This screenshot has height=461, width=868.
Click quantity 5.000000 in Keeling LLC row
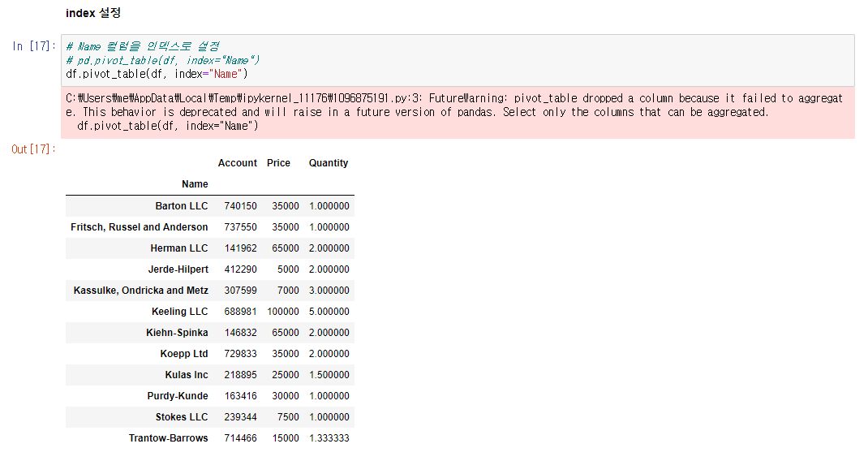[329, 311]
